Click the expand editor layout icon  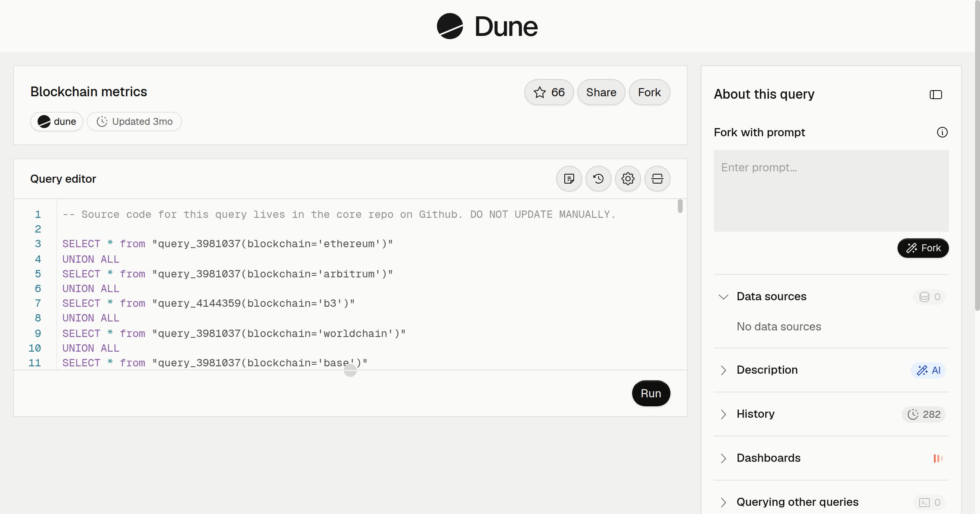(657, 179)
